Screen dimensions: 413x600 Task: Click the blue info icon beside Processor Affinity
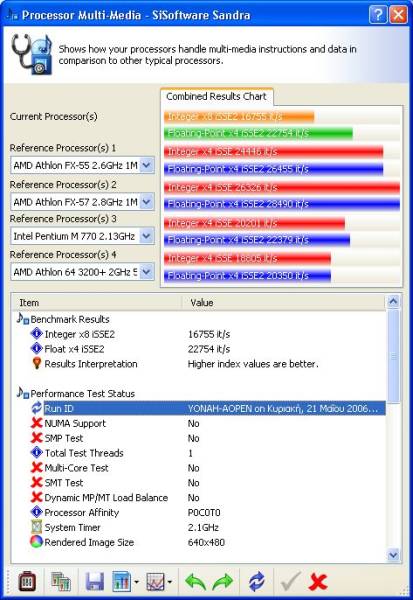(36, 512)
